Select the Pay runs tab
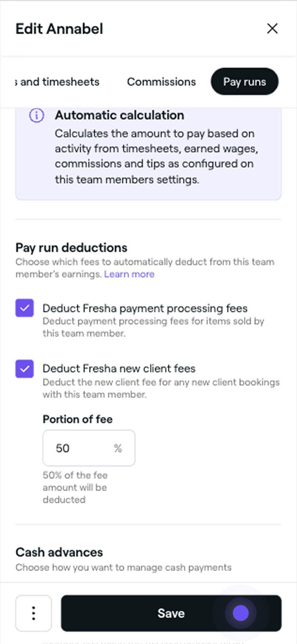Viewport: 297px width, 644px height. (x=244, y=82)
